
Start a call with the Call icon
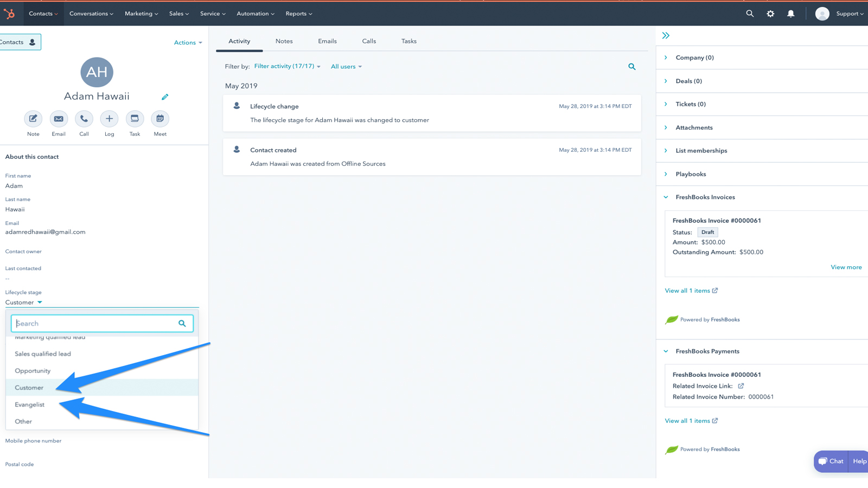point(84,118)
